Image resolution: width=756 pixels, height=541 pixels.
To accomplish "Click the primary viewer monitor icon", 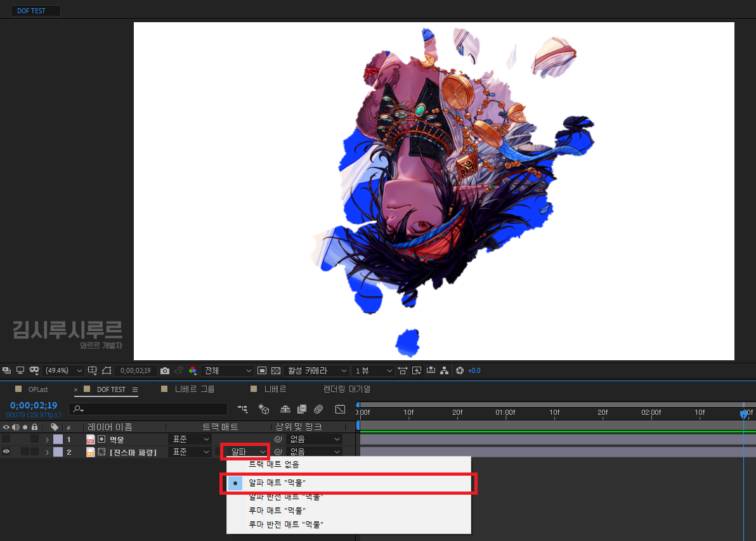I will [20, 370].
